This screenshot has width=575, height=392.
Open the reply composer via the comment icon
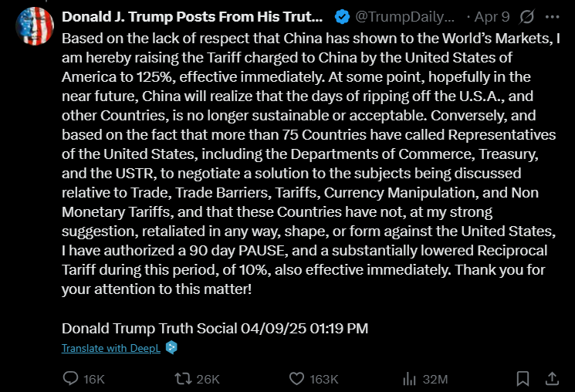coord(70,378)
